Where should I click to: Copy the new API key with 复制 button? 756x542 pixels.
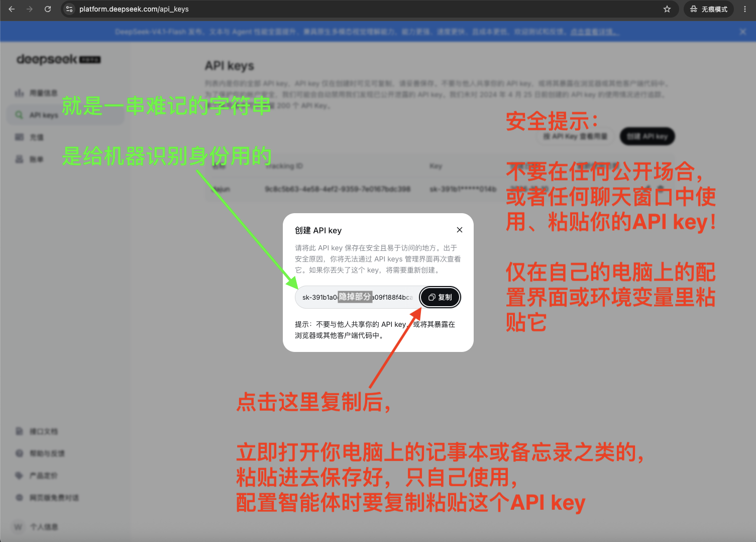click(440, 297)
